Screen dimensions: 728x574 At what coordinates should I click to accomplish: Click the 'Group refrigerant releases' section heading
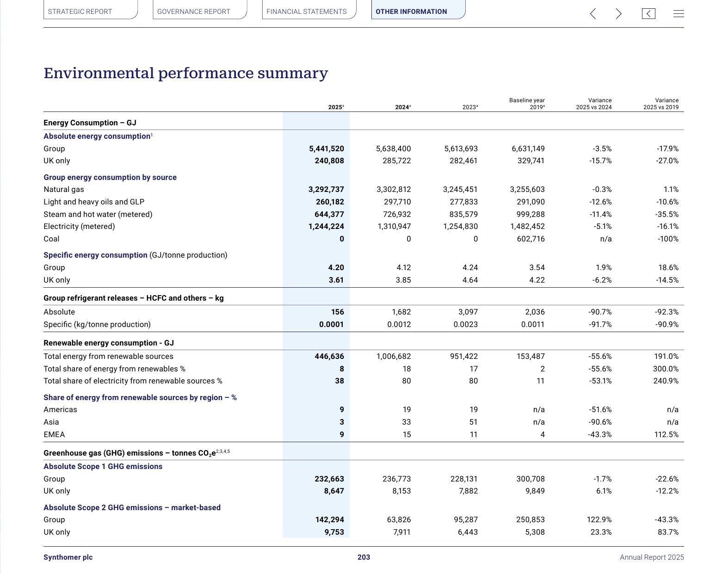click(134, 298)
